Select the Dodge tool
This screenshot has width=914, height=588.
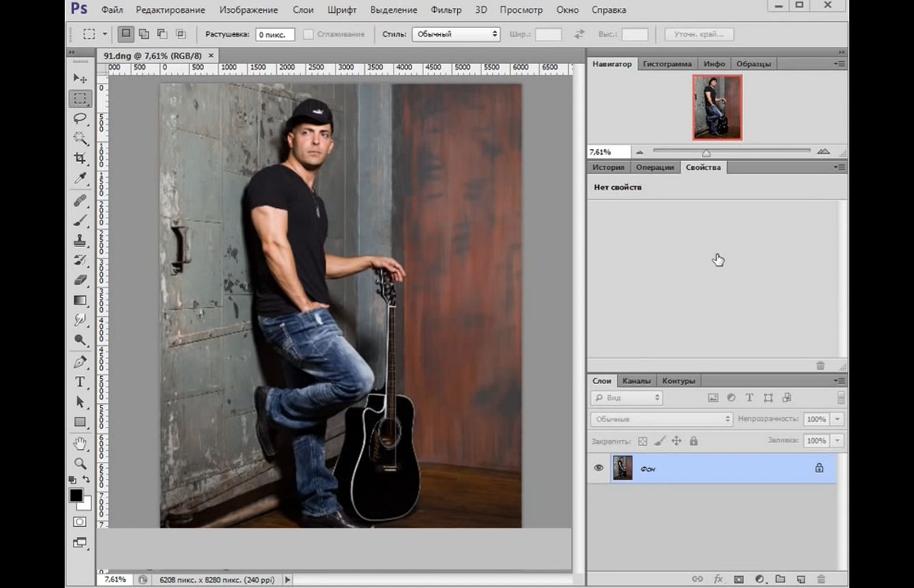80,340
